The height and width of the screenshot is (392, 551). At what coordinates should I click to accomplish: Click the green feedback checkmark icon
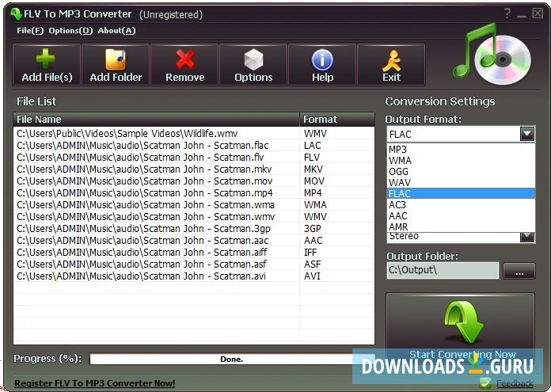point(485,382)
